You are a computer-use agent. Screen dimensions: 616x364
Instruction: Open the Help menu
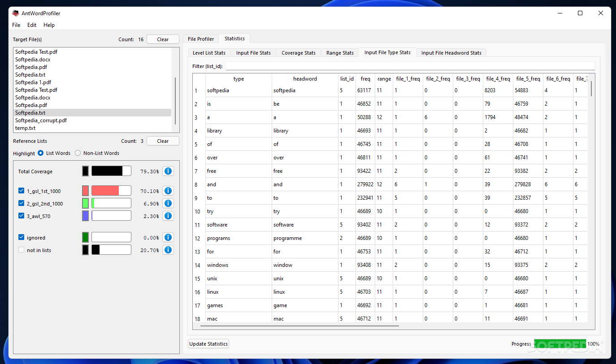[49, 25]
